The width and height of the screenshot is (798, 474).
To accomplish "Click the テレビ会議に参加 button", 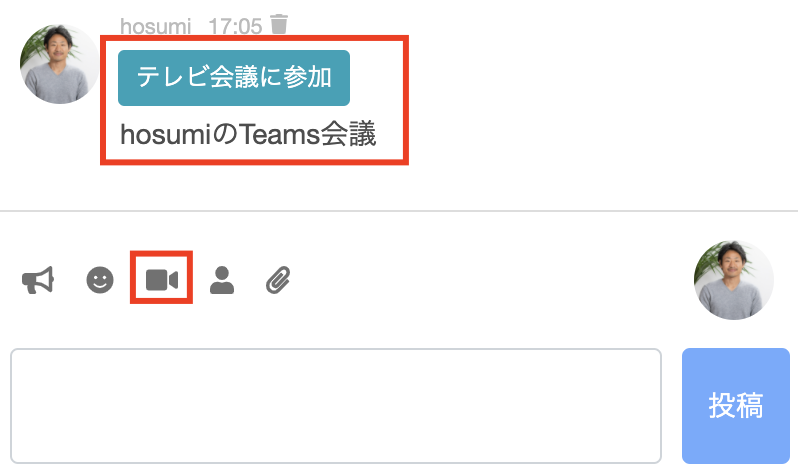I will (234, 78).
